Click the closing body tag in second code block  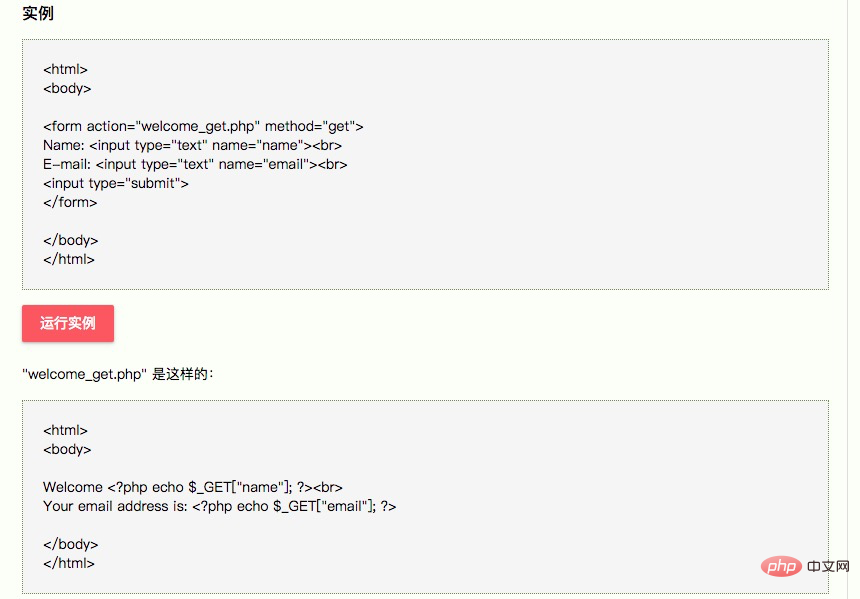71,544
